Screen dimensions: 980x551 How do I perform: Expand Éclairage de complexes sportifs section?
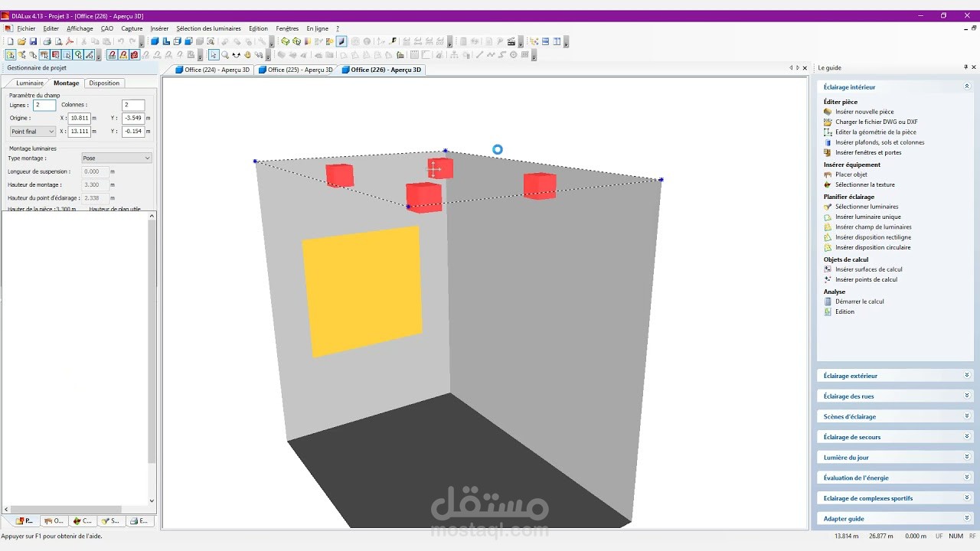pyautogui.click(x=967, y=498)
